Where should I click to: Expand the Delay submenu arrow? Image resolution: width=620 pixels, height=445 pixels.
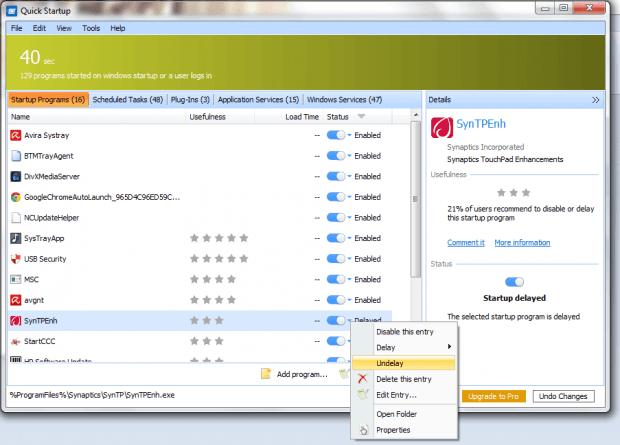point(449,347)
